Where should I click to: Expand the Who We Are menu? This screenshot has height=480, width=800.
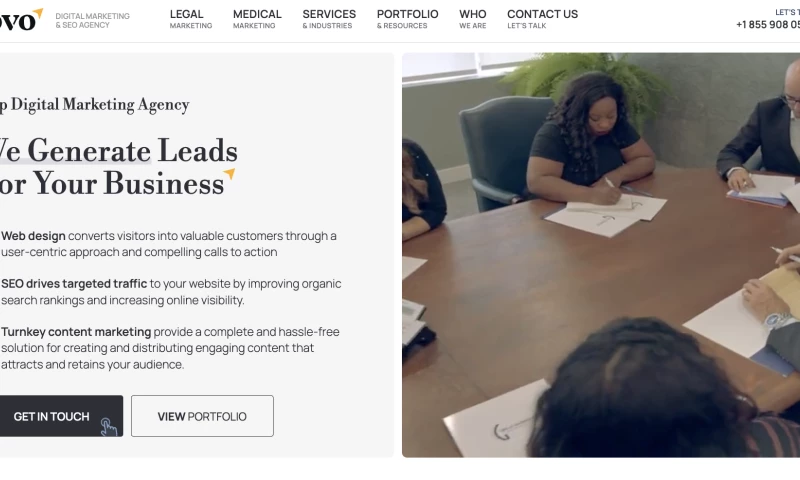click(x=473, y=19)
